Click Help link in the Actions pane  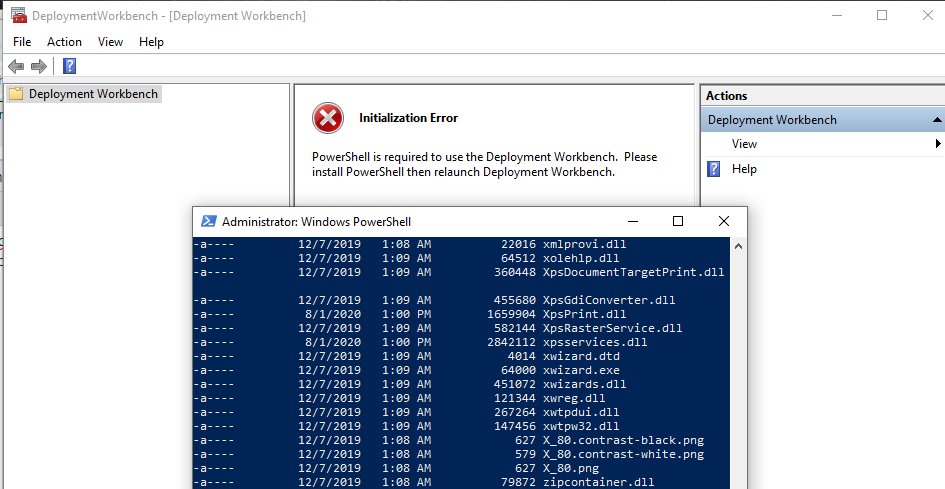pyautogui.click(x=744, y=169)
